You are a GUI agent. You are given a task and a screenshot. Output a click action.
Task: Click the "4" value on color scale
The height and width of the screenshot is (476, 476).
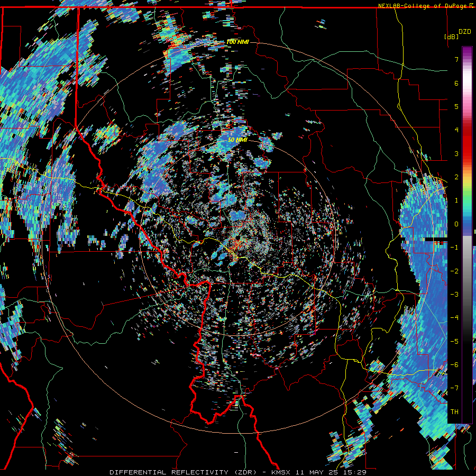(456, 130)
